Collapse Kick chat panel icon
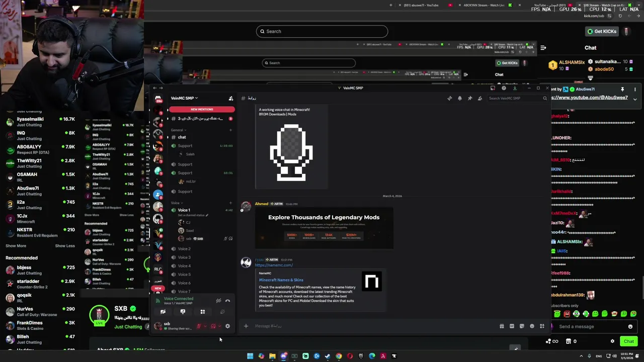The width and height of the screenshot is (644, 362). 543,48
